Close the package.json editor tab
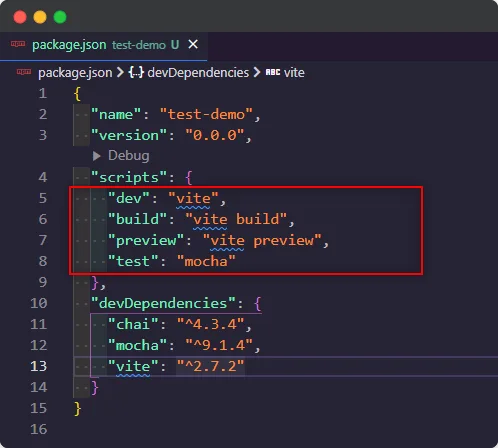 click(x=193, y=44)
